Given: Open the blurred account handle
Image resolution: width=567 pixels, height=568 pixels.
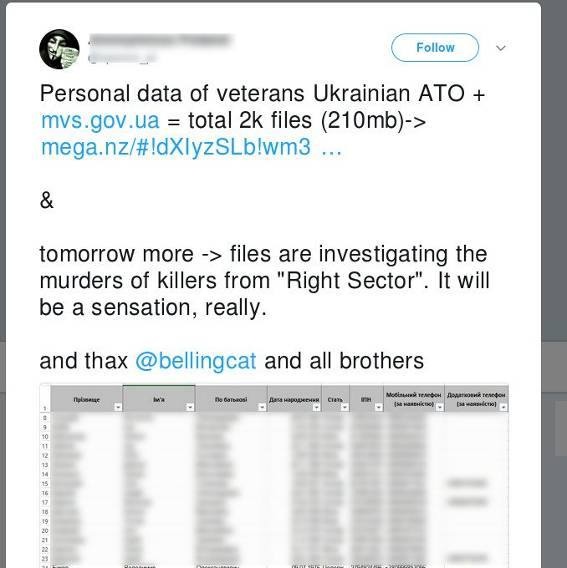Looking at the screenshot, I should point(122,58).
